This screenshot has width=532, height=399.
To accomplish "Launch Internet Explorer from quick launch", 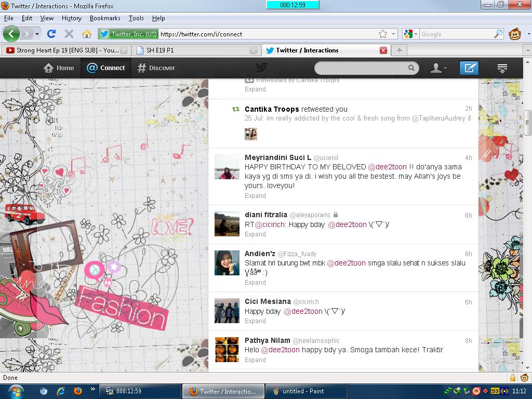I will click(61, 391).
